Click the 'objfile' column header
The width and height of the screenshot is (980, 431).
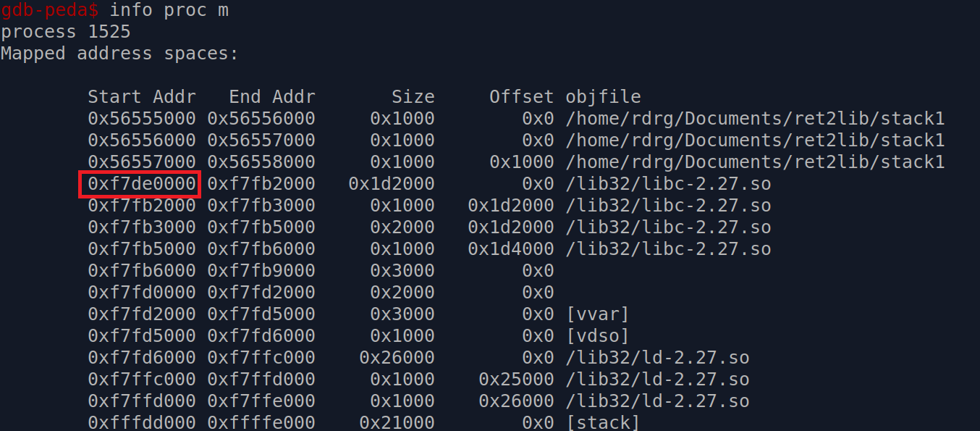pos(604,97)
